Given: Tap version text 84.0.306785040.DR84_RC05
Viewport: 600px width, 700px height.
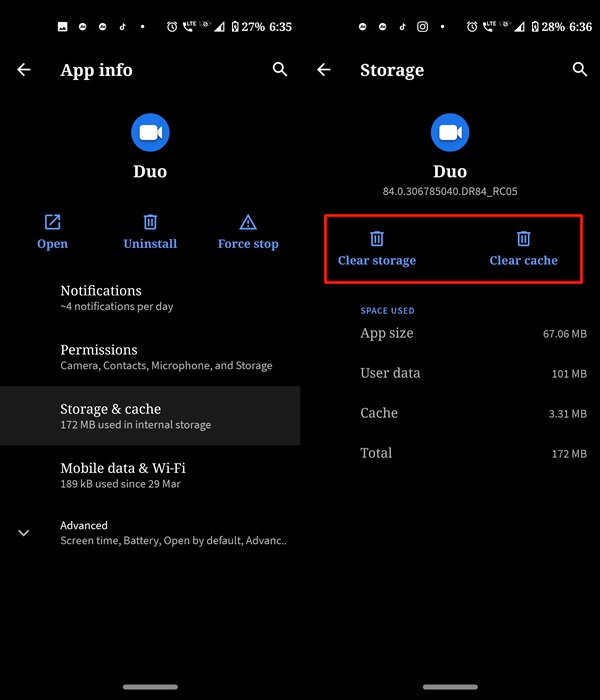Looking at the screenshot, I should [x=450, y=192].
